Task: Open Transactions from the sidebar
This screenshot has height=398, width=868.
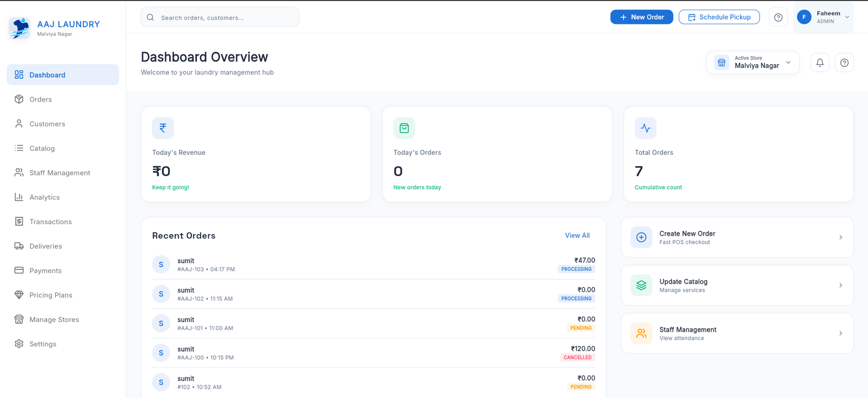Action: click(63, 222)
